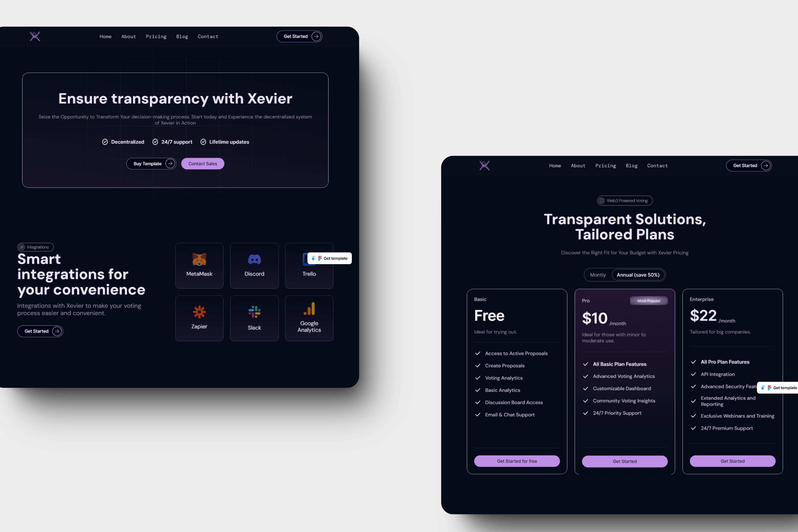Click the Trello integration icon
This screenshot has height=532, width=798.
point(308,258)
